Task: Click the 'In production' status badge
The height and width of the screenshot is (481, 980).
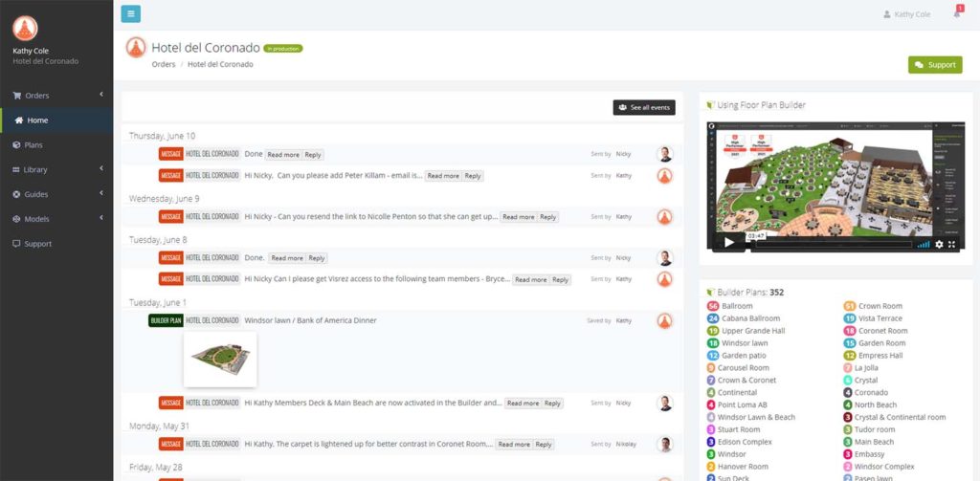Action: tap(283, 48)
